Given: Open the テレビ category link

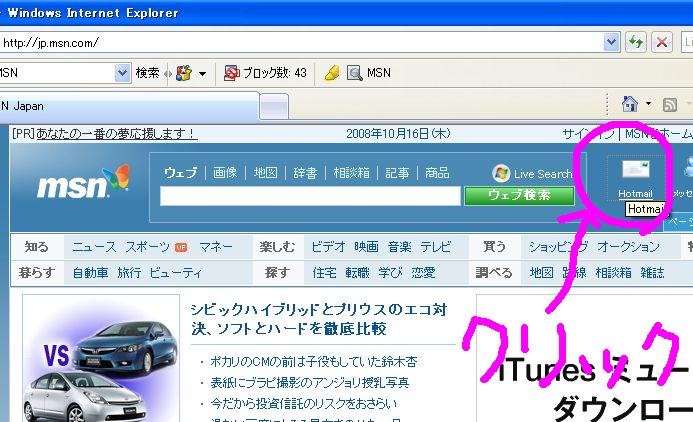Looking at the screenshot, I should (436, 247).
